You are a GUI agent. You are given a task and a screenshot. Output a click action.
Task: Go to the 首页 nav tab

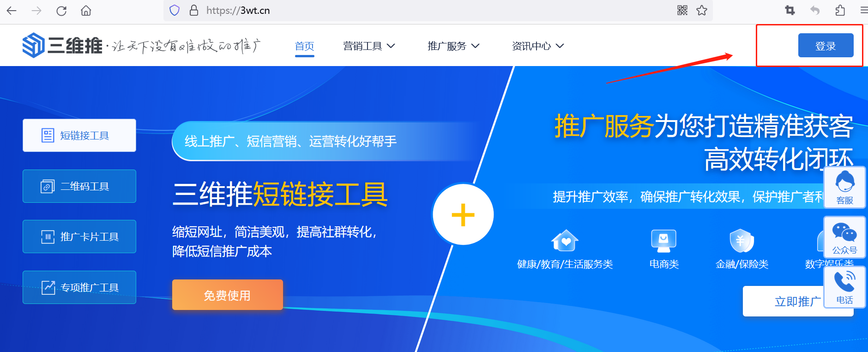[304, 46]
